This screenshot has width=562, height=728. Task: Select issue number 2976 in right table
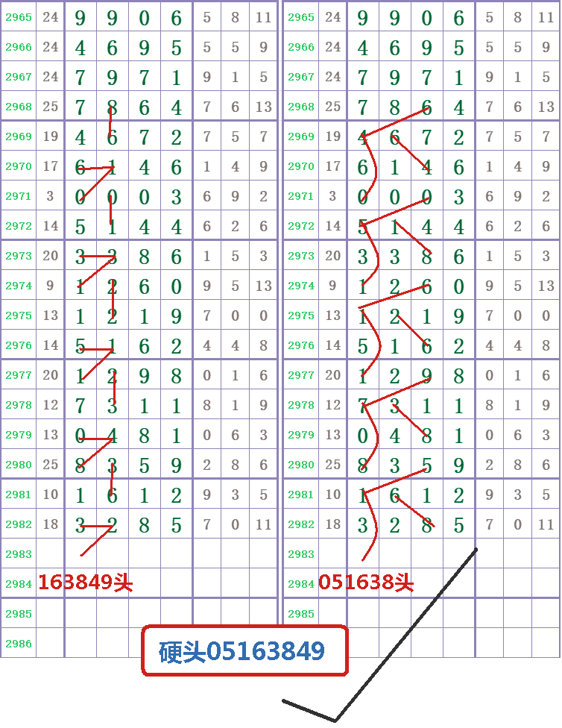tap(301, 345)
